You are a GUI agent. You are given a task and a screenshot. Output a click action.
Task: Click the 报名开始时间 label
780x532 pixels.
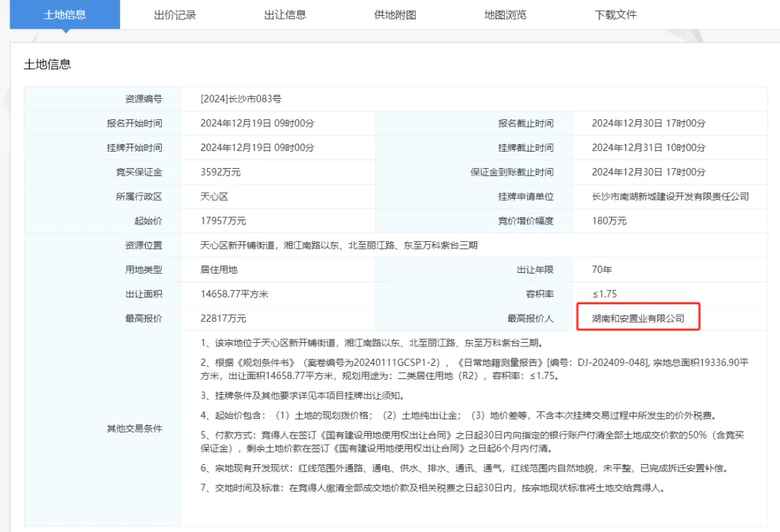pyautogui.click(x=134, y=123)
